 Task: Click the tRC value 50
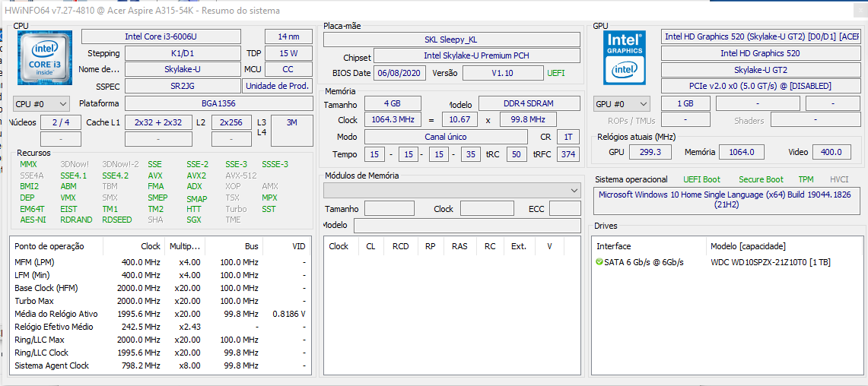tap(516, 154)
